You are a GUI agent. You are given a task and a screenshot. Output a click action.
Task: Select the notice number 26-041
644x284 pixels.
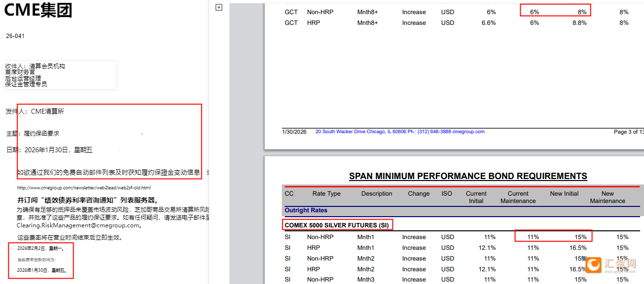[15, 36]
